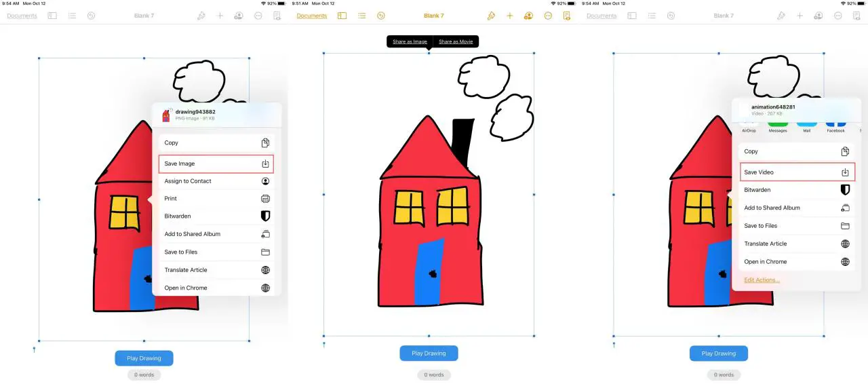Image resolution: width=868 pixels, height=384 pixels.
Task: Tap the orange Undo arrow icon
Action: tap(381, 16)
